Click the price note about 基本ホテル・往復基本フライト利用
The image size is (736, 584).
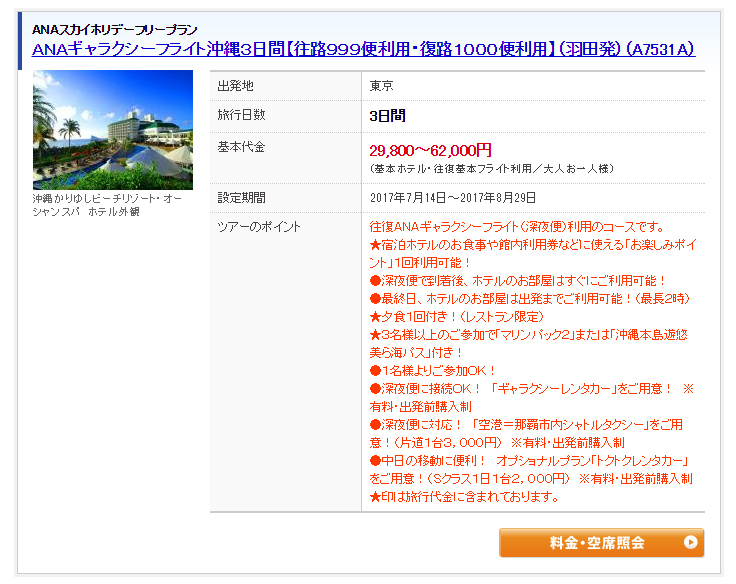491,168
